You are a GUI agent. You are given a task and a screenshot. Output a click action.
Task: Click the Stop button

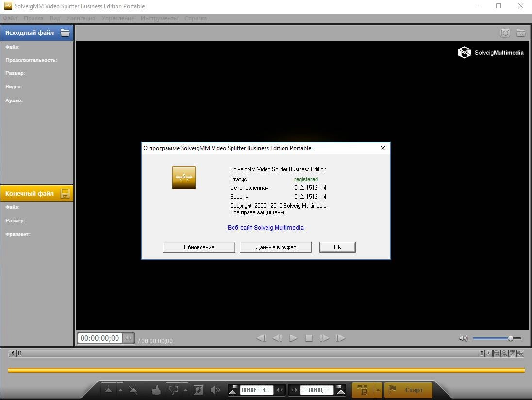(x=309, y=338)
